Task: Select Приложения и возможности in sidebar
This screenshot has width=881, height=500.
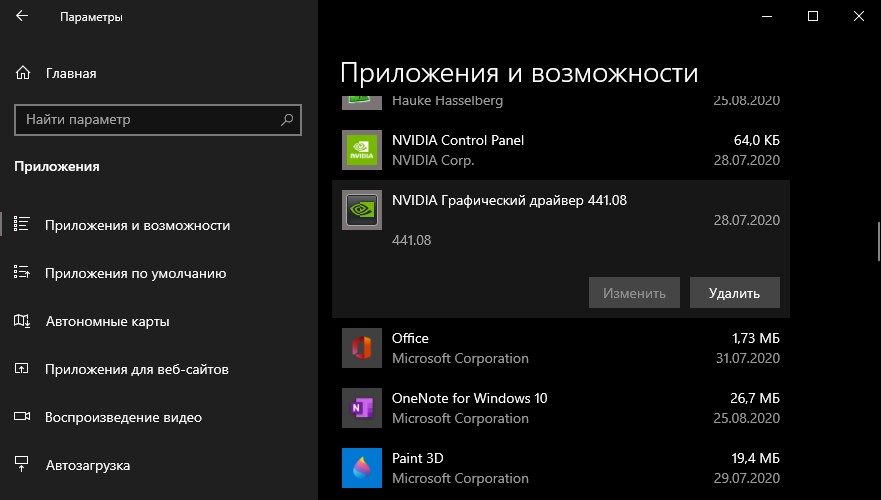Action: (138, 225)
